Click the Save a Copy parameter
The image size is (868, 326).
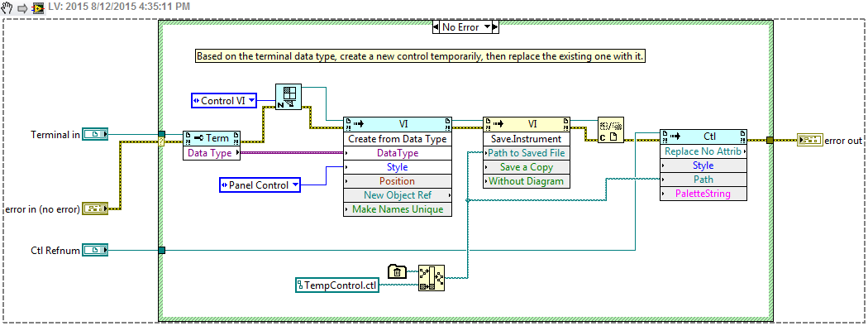527,167
